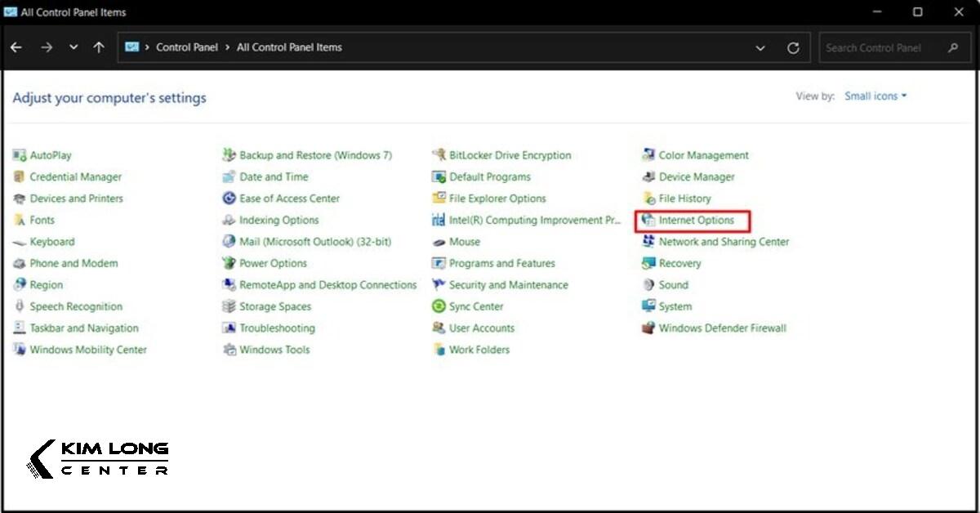Image resolution: width=980 pixels, height=513 pixels.
Task: Open the Device Manager icon
Action: pos(648,177)
